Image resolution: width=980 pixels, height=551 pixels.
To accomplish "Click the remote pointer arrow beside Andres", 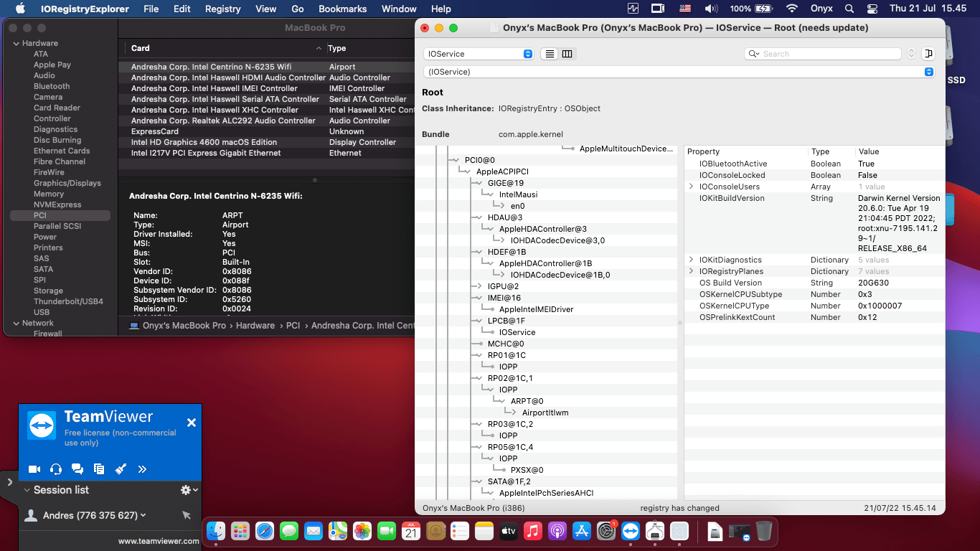I will (187, 515).
